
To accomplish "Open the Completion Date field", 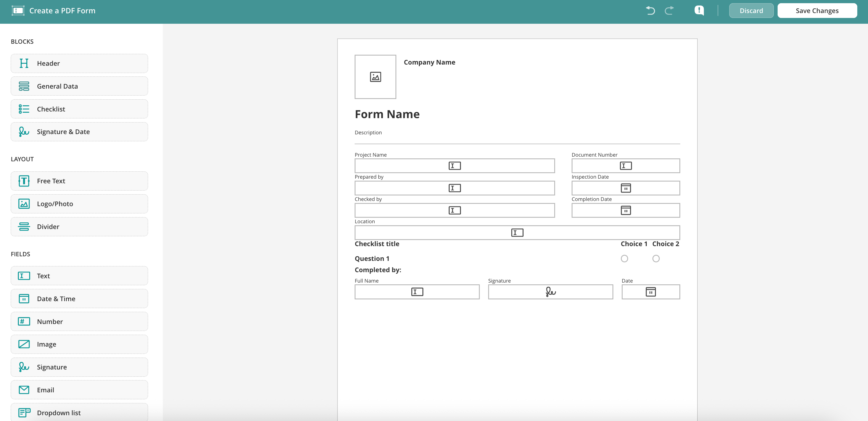I will 626,210.
